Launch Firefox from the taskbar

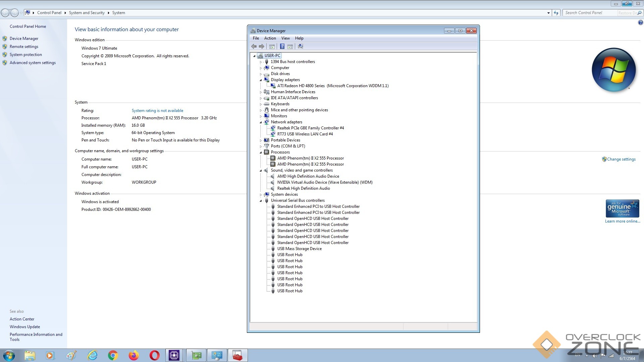click(x=133, y=355)
